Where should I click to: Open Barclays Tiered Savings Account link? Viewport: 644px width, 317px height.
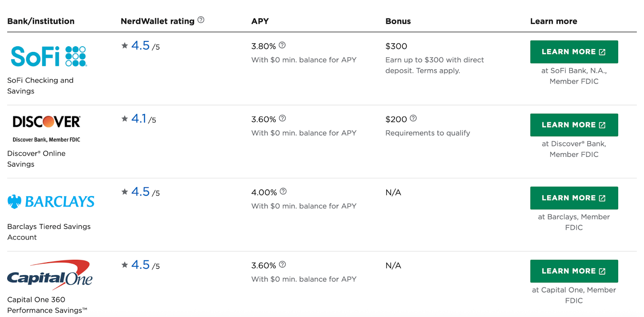[49, 232]
